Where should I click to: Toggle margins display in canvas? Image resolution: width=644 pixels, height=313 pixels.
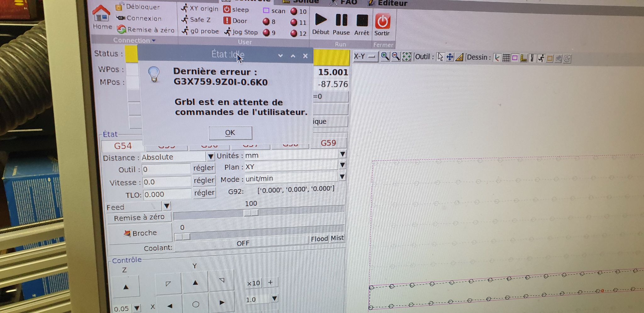coord(515,58)
